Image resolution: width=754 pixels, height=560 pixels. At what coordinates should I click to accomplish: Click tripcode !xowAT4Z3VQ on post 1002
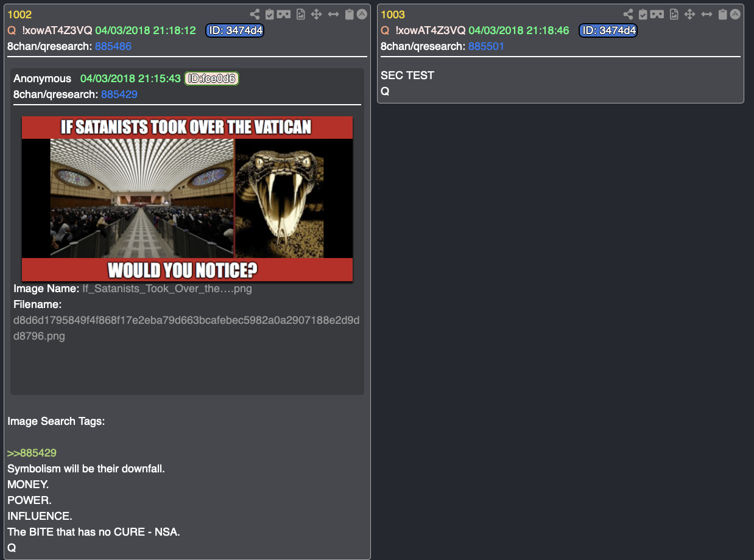coord(57,30)
